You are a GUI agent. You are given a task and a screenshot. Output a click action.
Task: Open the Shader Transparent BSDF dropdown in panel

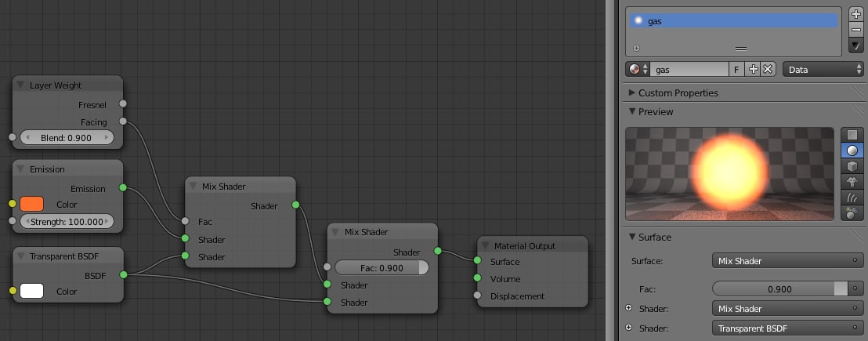(x=788, y=328)
